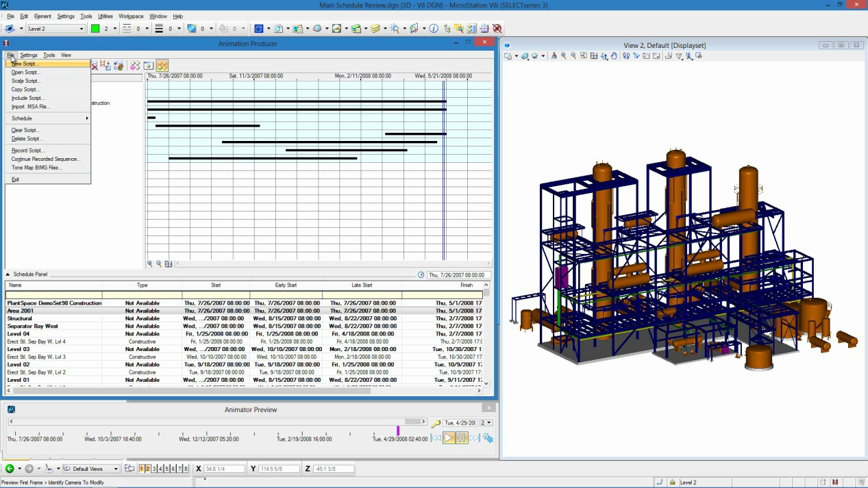This screenshot has height=488, width=868.
Task: Choose Open Script from the File menu
Action: tap(25, 73)
